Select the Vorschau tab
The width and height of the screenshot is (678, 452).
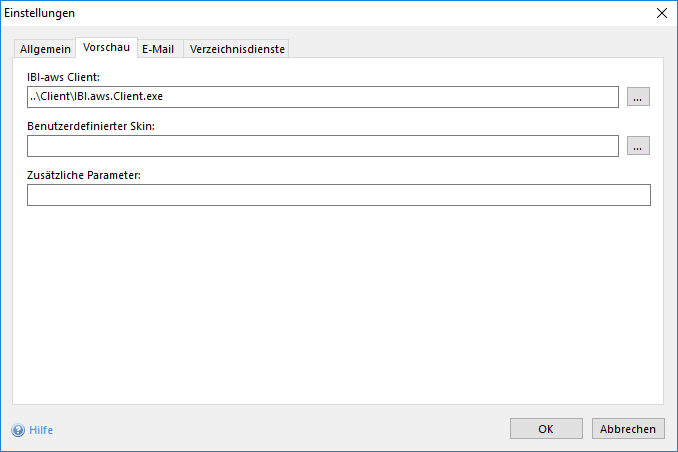106,48
